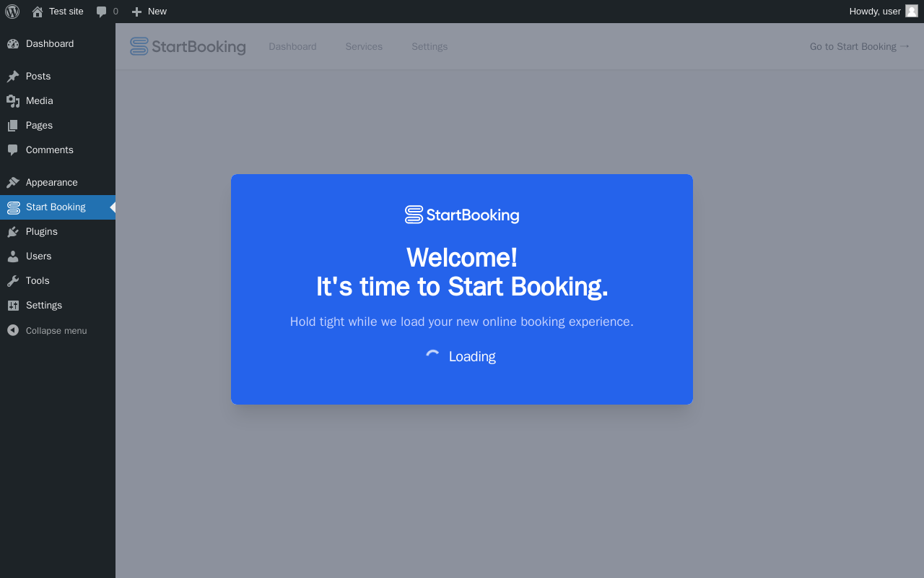
Task: Switch to the Services tab
Action: pyautogui.click(x=364, y=46)
